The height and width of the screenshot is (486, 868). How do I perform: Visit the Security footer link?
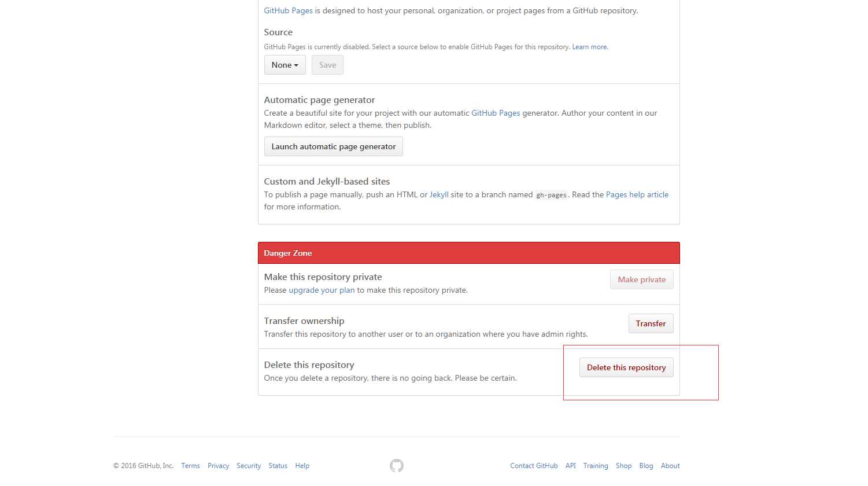tap(249, 466)
